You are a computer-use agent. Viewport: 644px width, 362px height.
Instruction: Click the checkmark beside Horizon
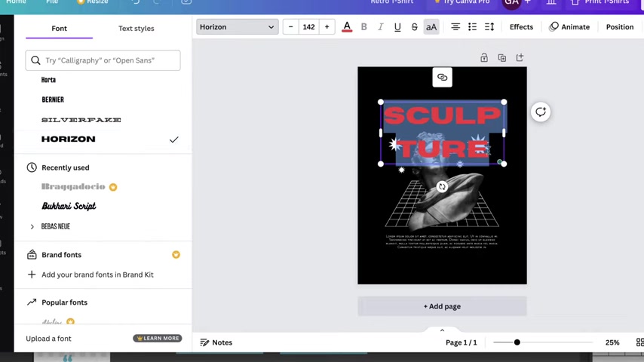(x=173, y=140)
